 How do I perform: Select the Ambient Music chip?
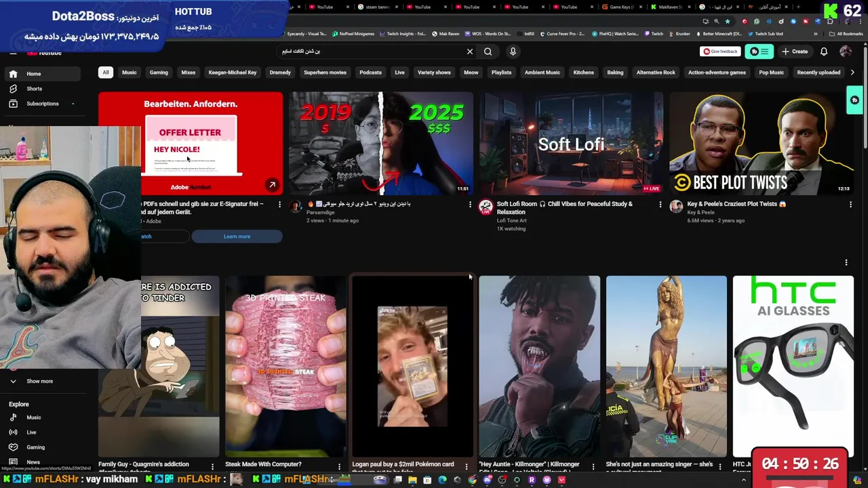click(x=542, y=73)
